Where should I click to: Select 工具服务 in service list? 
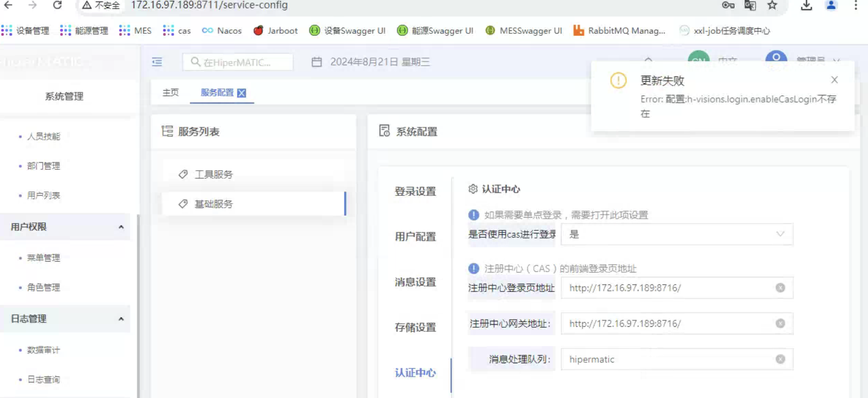254,174
